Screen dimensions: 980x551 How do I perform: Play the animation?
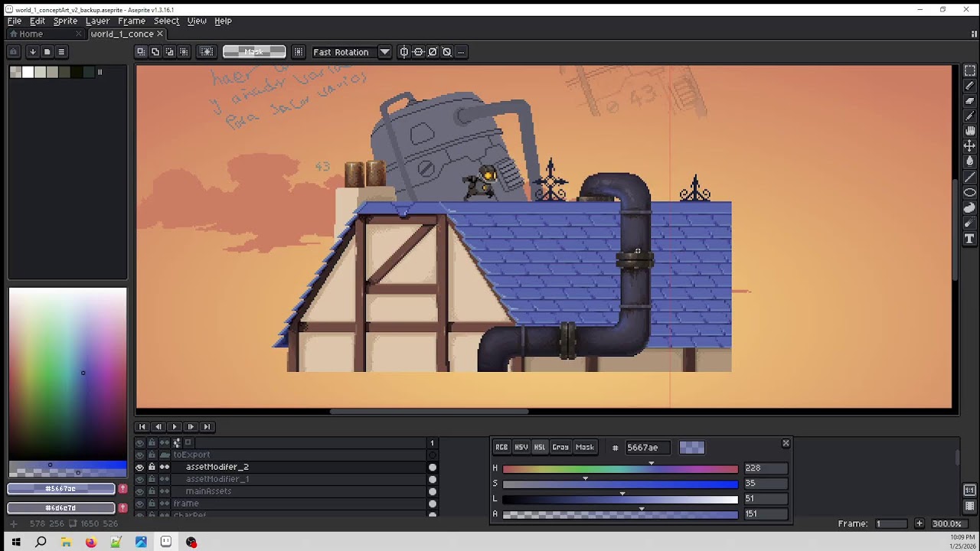tap(175, 426)
